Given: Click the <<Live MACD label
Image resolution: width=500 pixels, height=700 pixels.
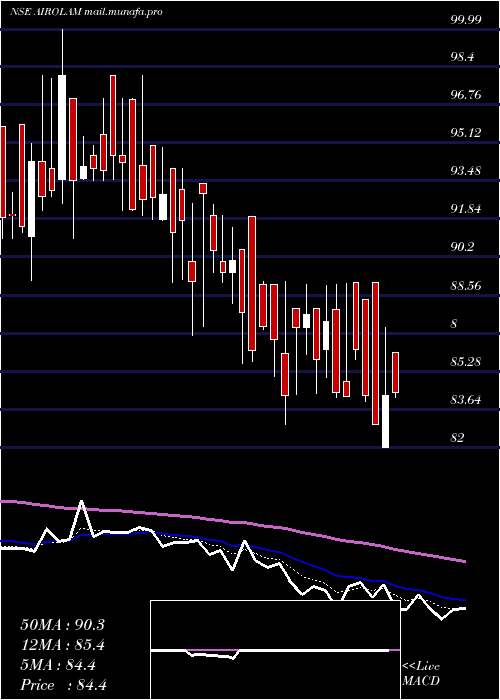Looking at the screenshot, I should coord(421,674).
